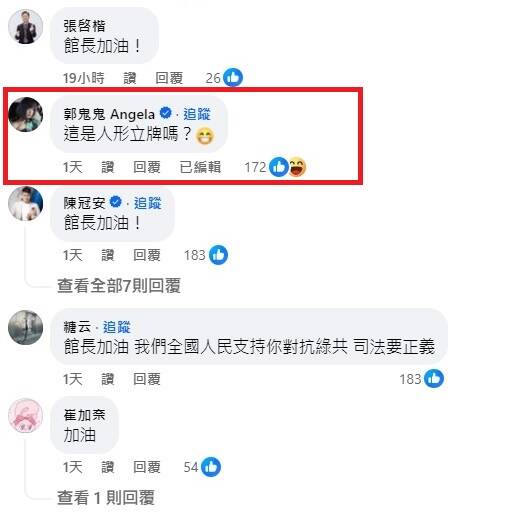Reply to 糖云's comment with 回覆
Image resolution: width=526 pixels, height=519 pixels.
click(x=147, y=379)
